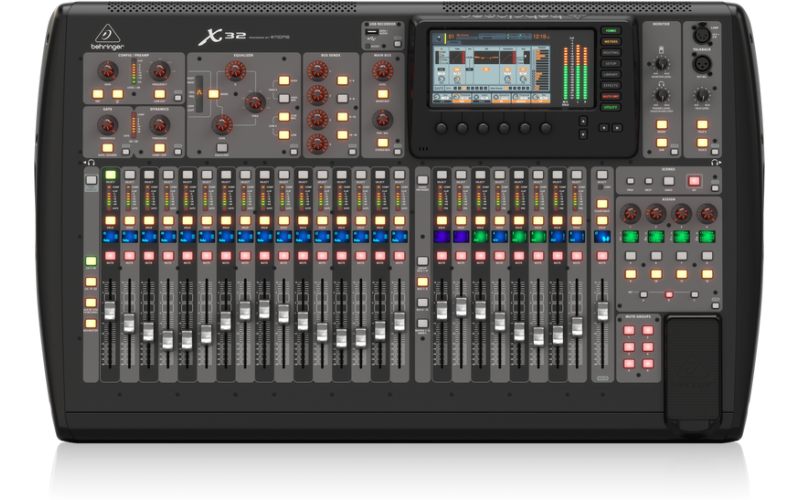The height and width of the screenshot is (500, 800).
Task: Click the equalizer MODE button
Action: click(213, 94)
